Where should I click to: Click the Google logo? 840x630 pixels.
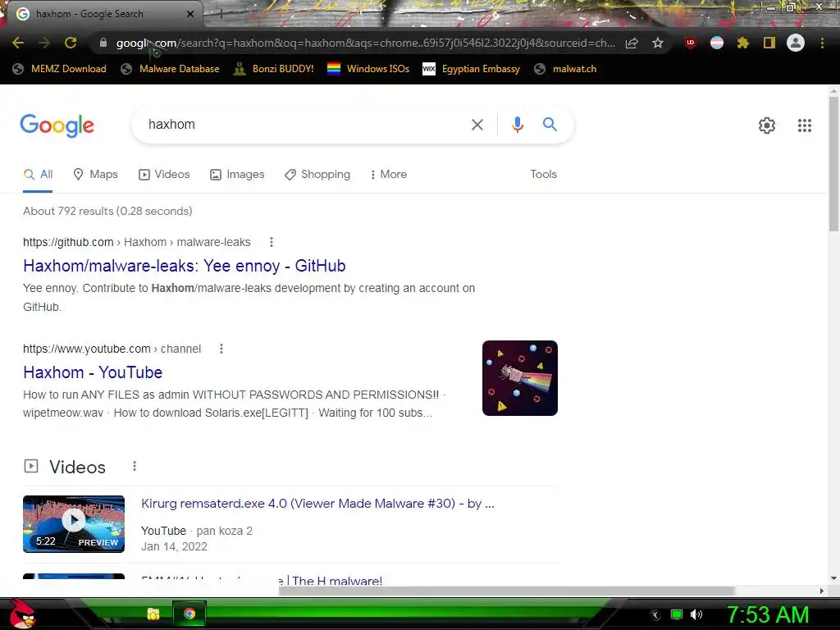(x=57, y=126)
